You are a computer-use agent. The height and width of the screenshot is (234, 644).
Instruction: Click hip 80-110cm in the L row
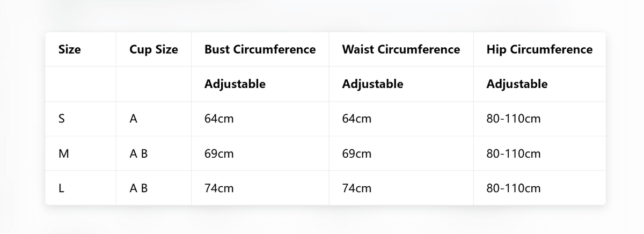coord(513,188)
